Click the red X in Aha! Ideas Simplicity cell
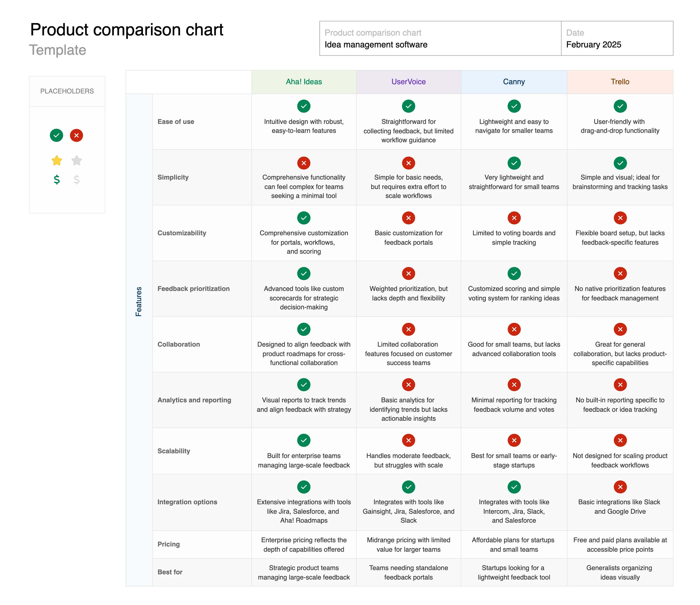 (304, 163)
